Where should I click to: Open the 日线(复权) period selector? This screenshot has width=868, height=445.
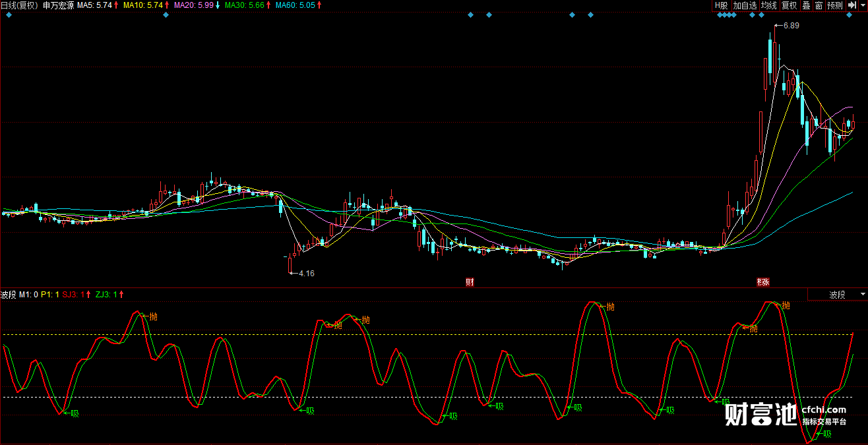point(20,5)
